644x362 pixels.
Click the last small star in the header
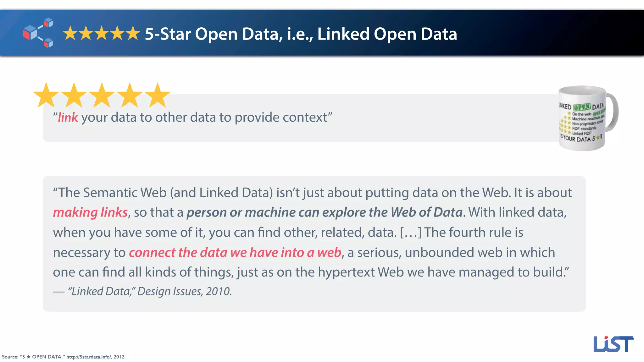point(133,33)
